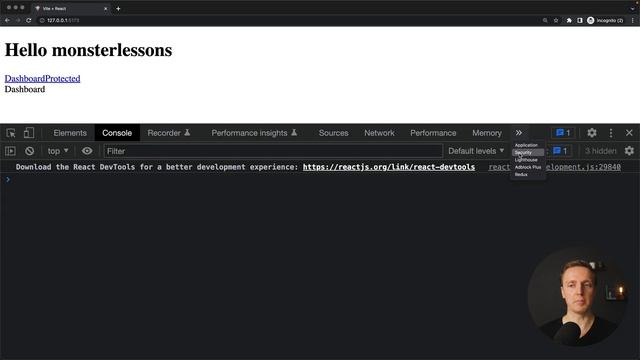Open the Default levels dropdown
The height and width of the screenshot is (360, 640).
click(476, 151)
